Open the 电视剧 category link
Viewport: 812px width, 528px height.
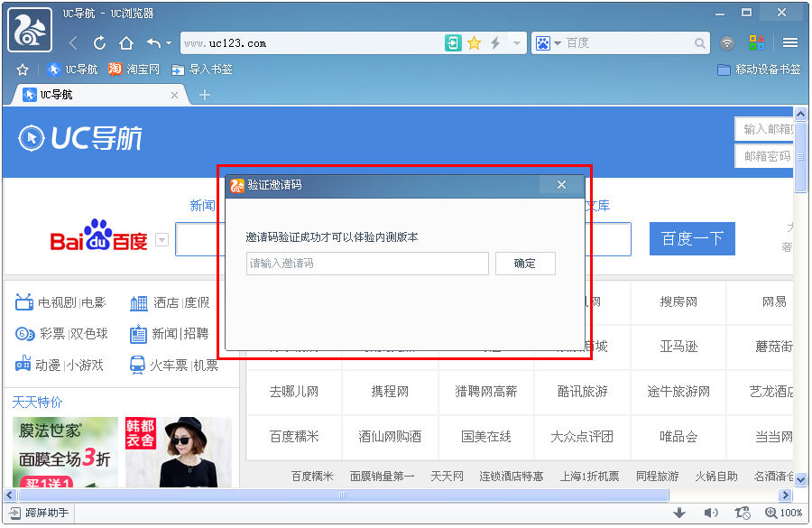coord(58,302)
